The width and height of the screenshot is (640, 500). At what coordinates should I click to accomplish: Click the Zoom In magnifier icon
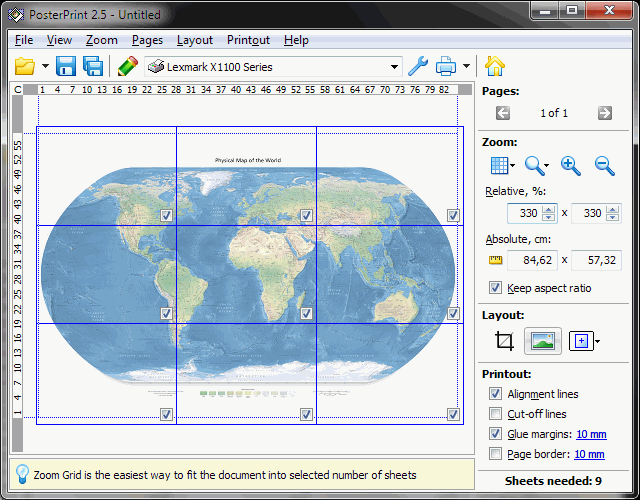(571, 166)
